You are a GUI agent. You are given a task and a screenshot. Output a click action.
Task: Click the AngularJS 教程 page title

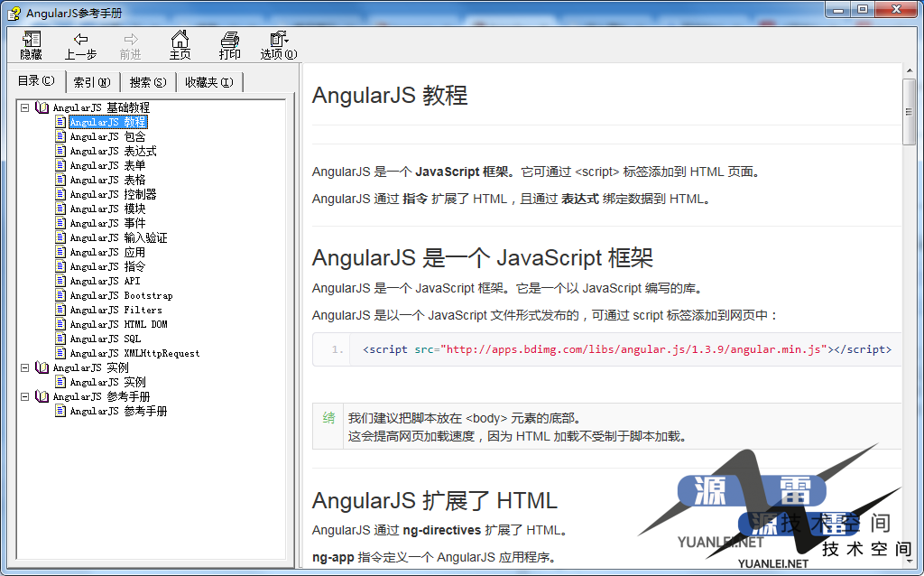tap(390, 96)
